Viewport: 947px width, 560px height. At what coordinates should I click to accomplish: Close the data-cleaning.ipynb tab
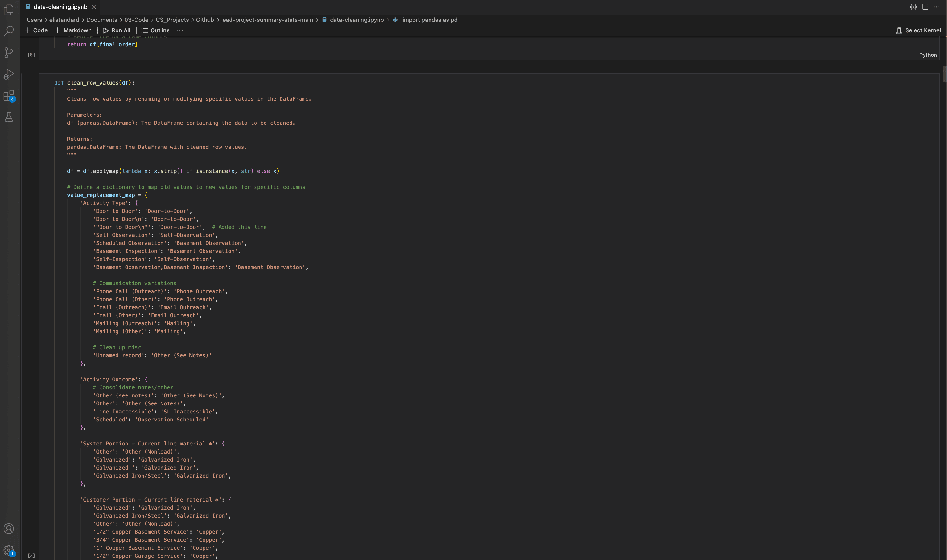[x=94, y=7]
